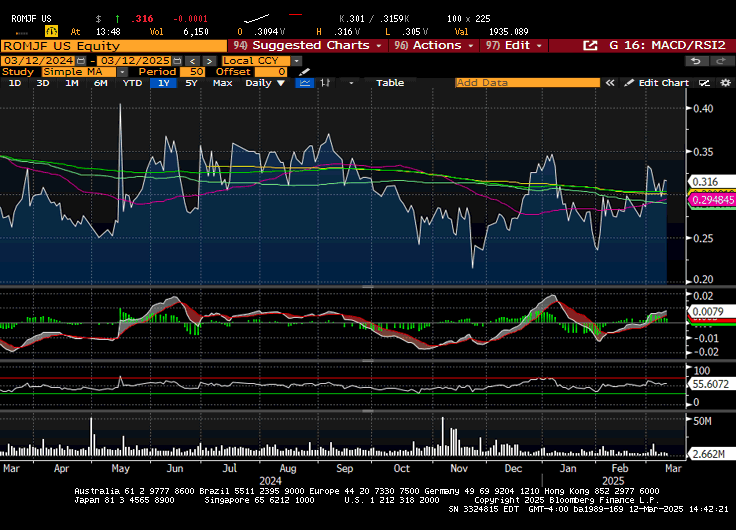Select the YTD time range tab
This screenshot has height=530, width=736.
[132, 83]
